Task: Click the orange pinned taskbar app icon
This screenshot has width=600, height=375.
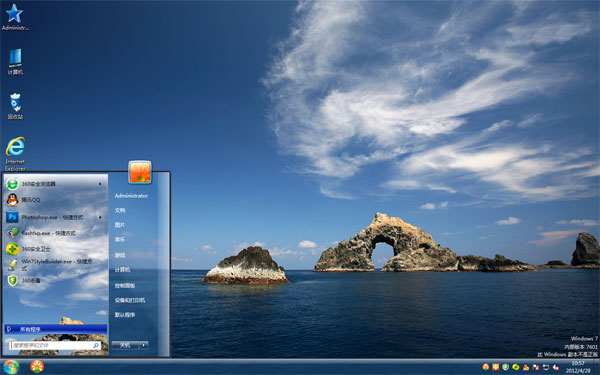Action: point(37,367)
